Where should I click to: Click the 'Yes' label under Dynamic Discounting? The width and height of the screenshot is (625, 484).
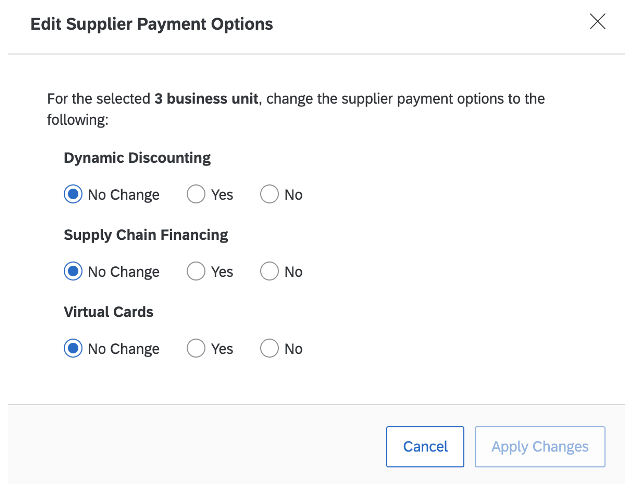[222, 195]
